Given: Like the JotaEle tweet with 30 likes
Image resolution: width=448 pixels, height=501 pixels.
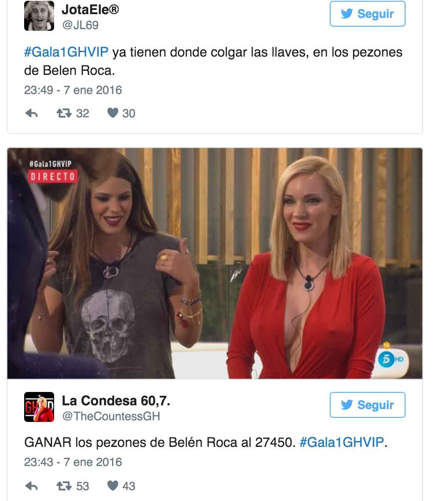Looking at the screenshot, I should (x=121, y=113).
